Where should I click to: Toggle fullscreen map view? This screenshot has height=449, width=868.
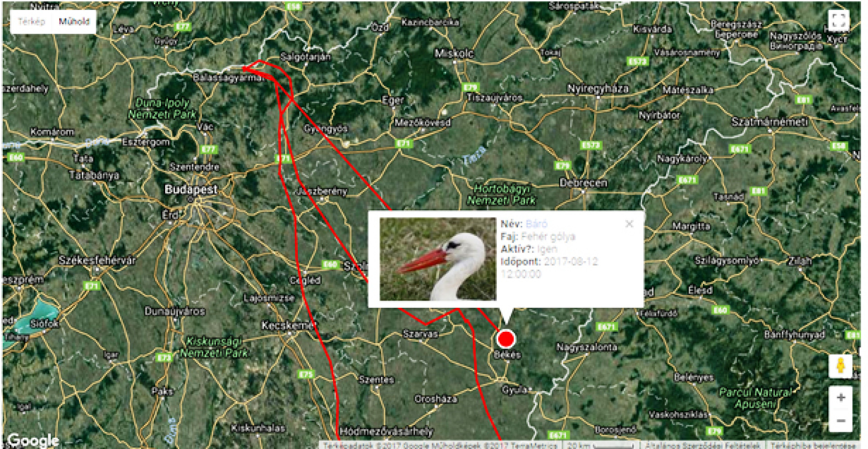(839, 20)
